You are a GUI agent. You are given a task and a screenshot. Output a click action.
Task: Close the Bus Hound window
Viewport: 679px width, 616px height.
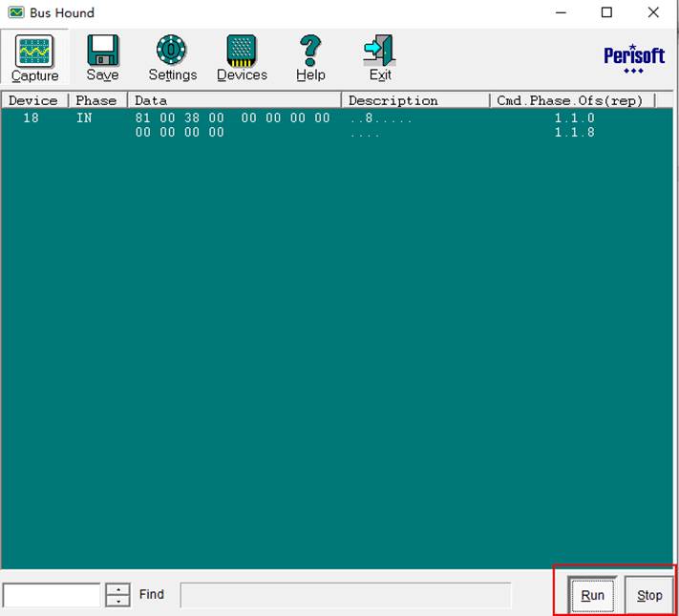[653, 12]
